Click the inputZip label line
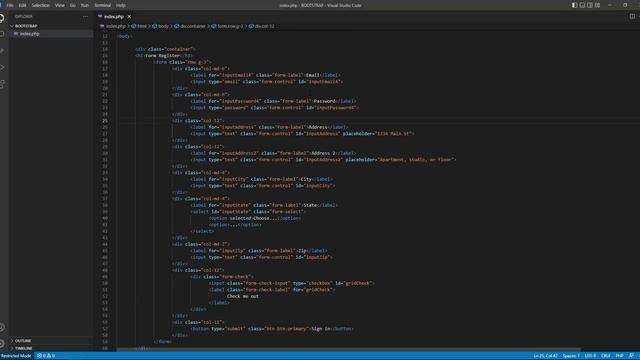 coord(259,251)
